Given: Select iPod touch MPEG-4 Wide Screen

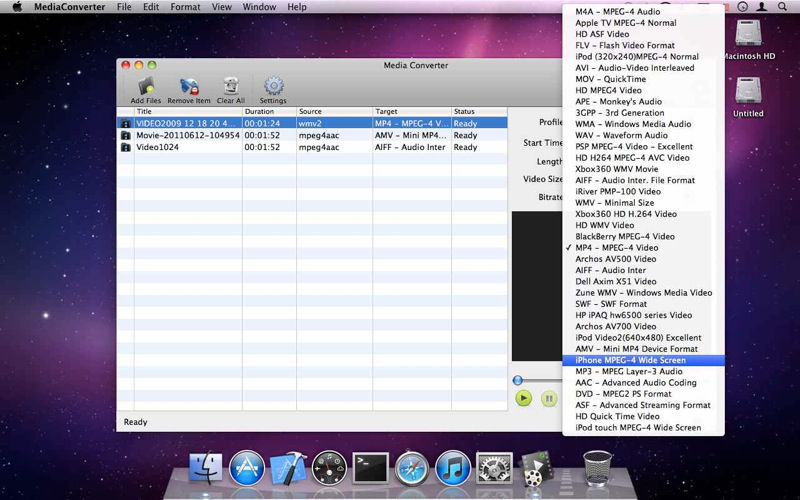Looking at the screenshot, I should (x=643, y=428).
